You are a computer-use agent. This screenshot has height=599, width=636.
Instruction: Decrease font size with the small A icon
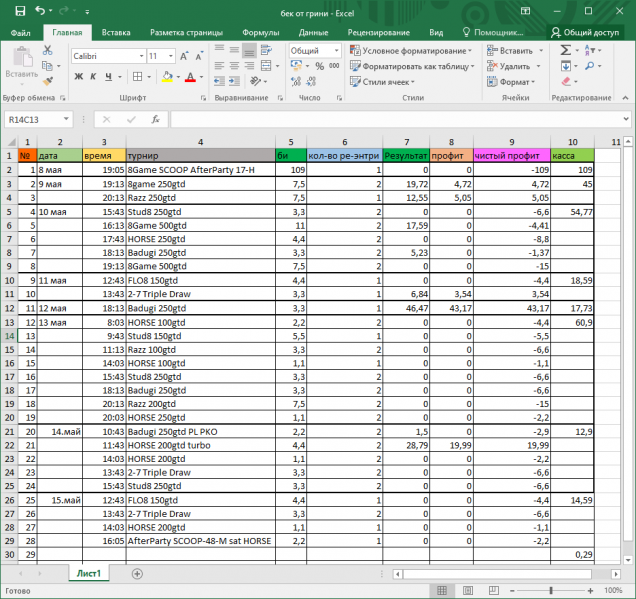[x=199, y=56]
